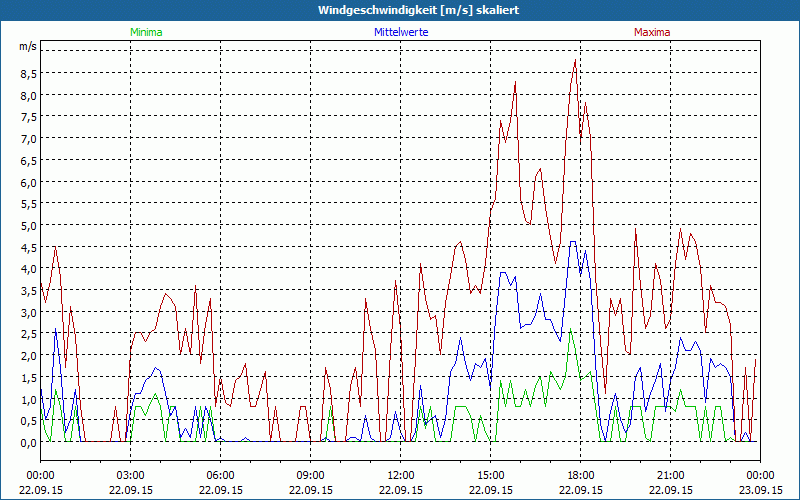Click the 18:00 time axis label
800x500 pixels.
click(x=580, y=476)
